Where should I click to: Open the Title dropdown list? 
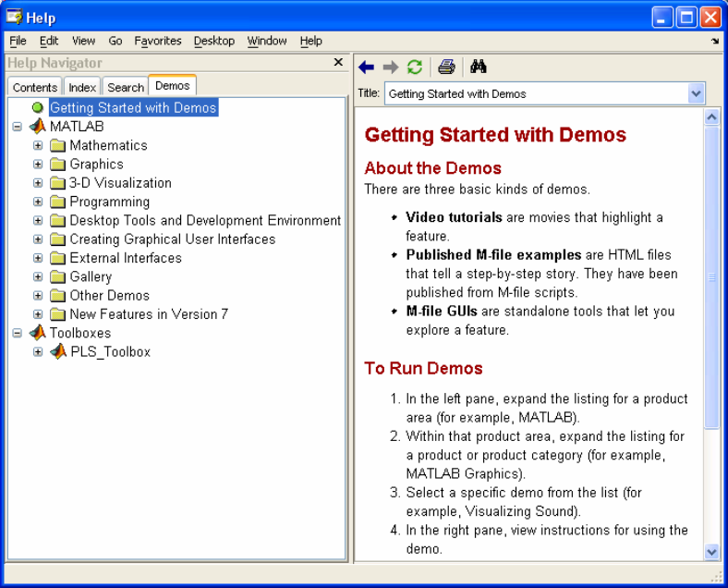coord(696,93)
